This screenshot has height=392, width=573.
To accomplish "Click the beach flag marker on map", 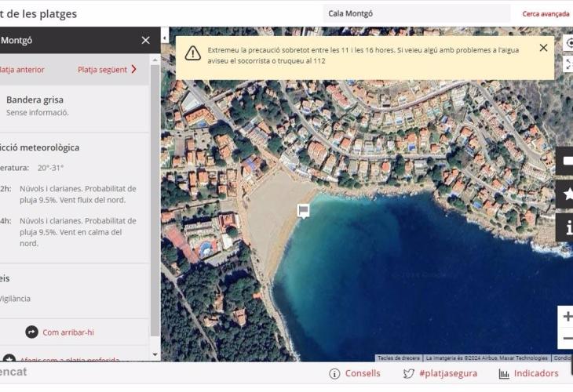I will pos(303,210).
